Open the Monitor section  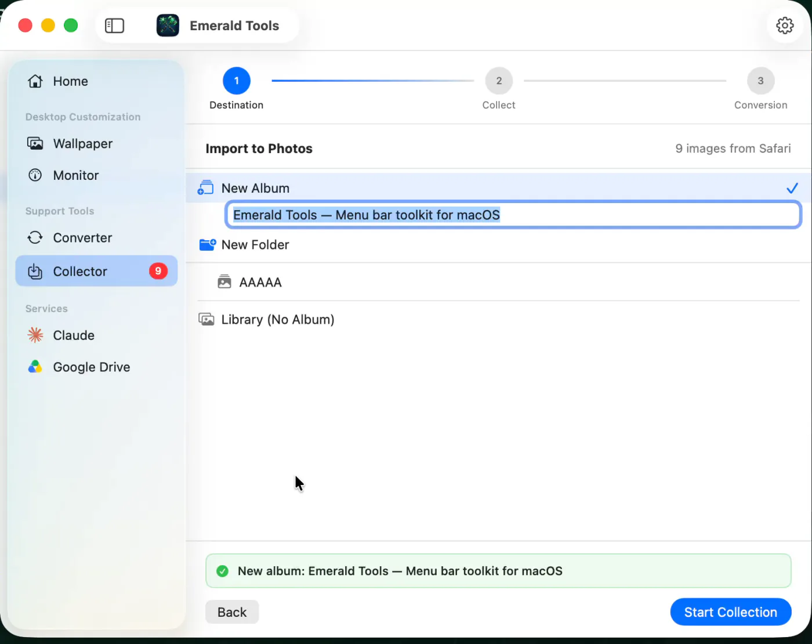coord(96,175)
